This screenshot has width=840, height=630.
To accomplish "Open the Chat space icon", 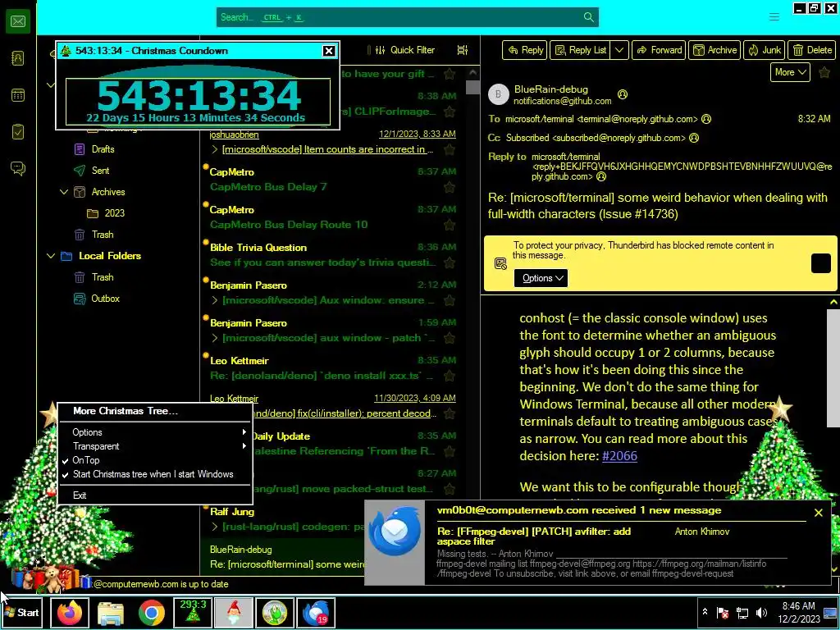I will [18, 169].
